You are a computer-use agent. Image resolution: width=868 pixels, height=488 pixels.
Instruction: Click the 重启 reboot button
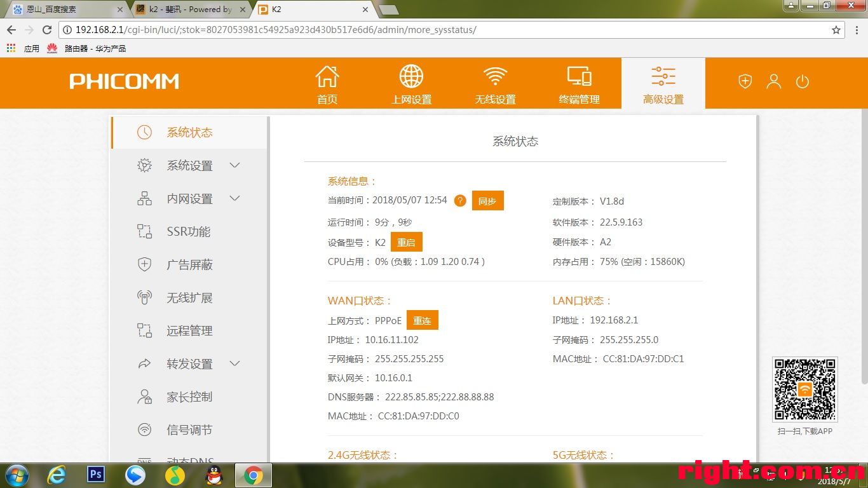click(x=407, y=242)
